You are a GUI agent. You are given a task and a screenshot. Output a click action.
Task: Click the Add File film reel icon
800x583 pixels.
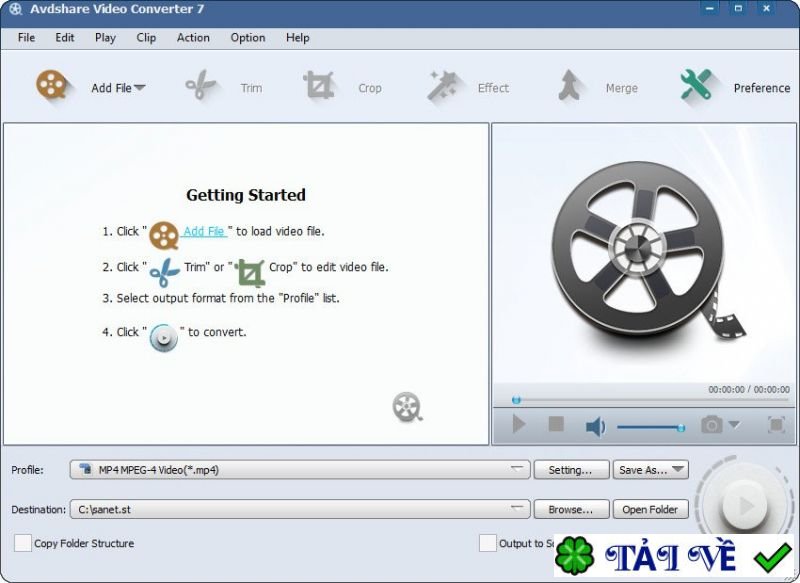(x=52, y=85)
